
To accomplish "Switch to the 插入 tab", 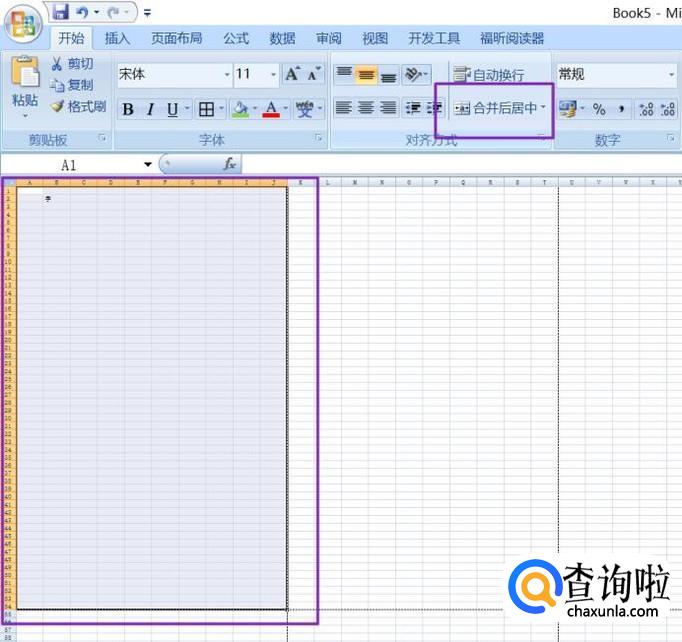I will click(x=117, y=38).
